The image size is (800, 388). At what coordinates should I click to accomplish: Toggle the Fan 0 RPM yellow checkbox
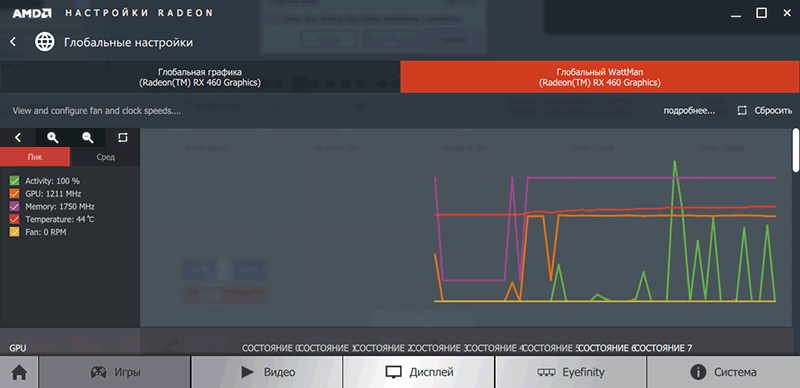(x=14, y=232)
